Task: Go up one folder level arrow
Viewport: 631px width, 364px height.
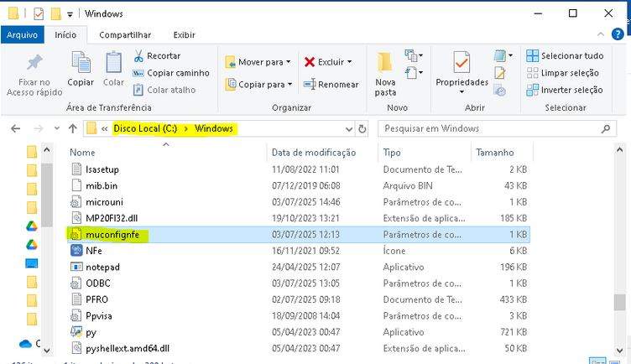Action: [73, 129]
